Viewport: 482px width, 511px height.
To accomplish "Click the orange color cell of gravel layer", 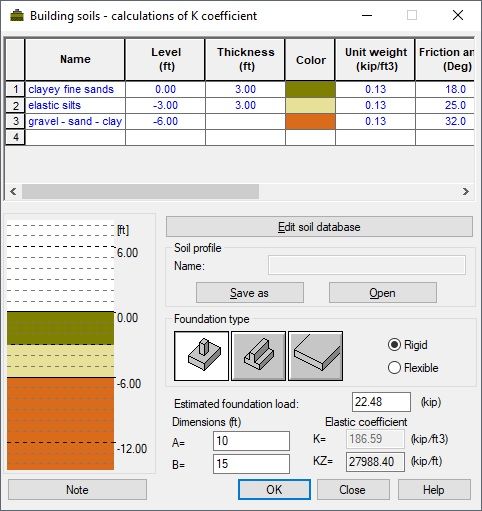I will pos(310,121).
